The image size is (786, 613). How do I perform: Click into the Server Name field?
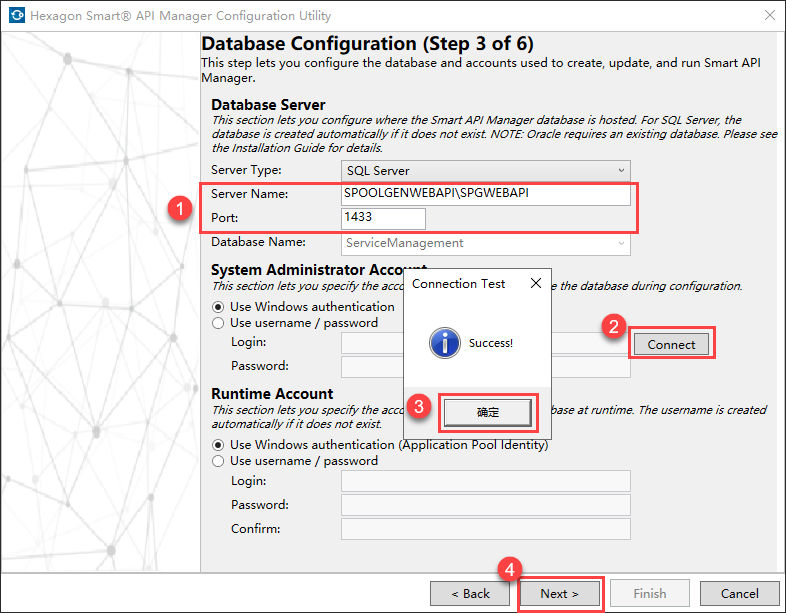tap(485, 194)
